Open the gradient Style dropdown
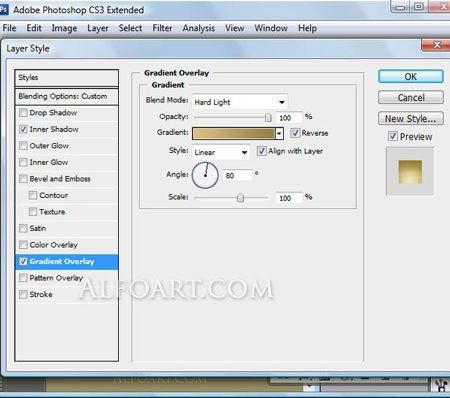450x398 pixels. (x=221, y=152)
